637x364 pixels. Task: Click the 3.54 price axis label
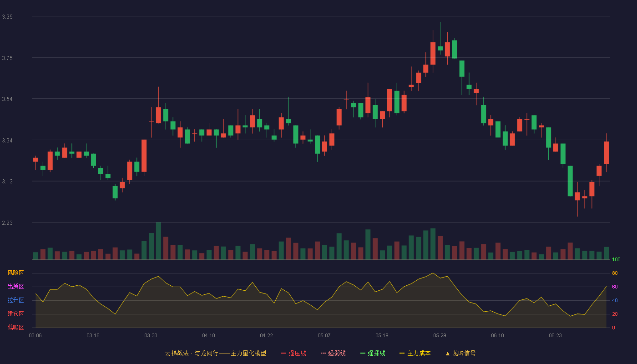click(7, 99)
